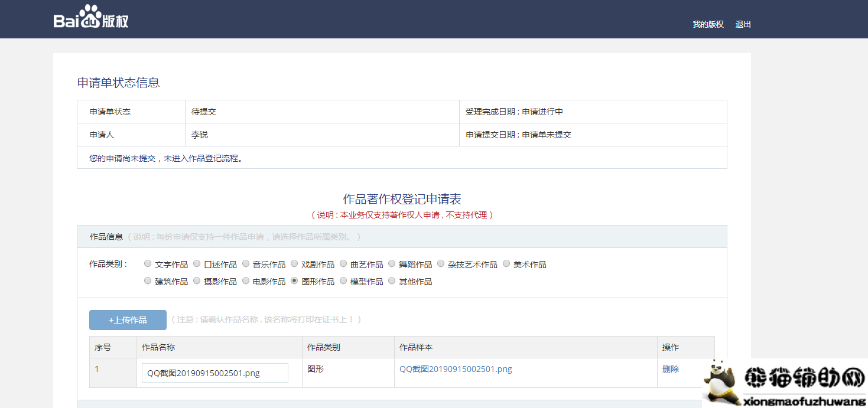Screen dimensions: 868x408
Task: Choose 建筑作品 as the category
Action: [148, 280]
